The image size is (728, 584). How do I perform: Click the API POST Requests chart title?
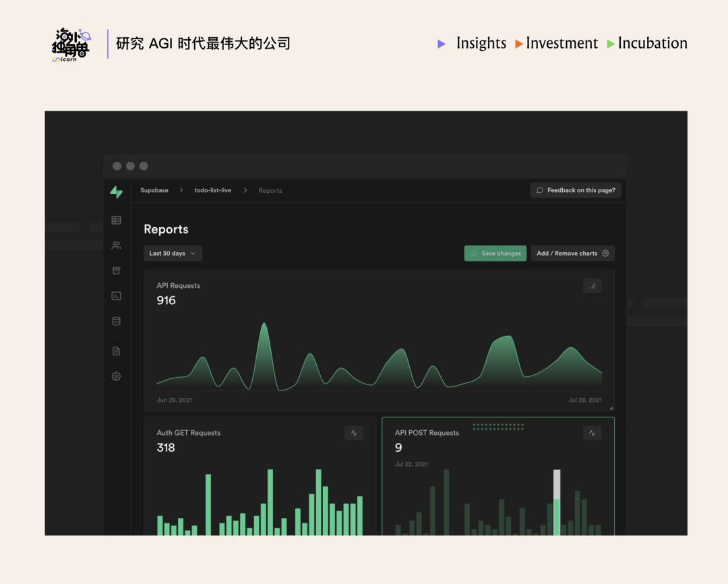(x=427, y=432)
